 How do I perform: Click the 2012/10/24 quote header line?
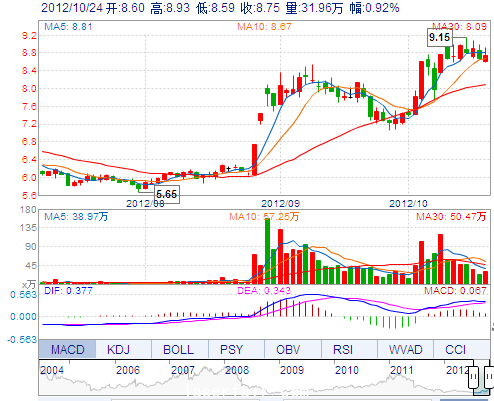coord(220,8)
